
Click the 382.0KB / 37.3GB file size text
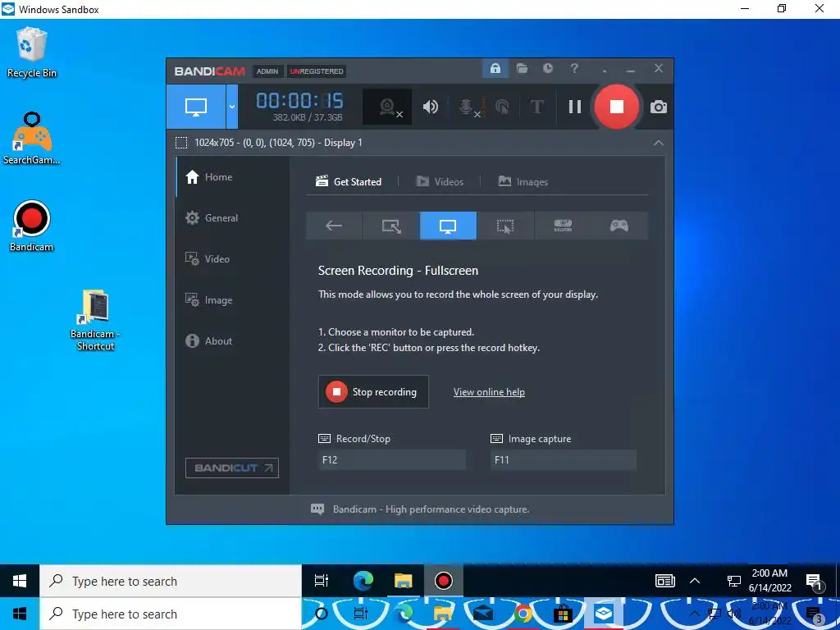point(308,117)
